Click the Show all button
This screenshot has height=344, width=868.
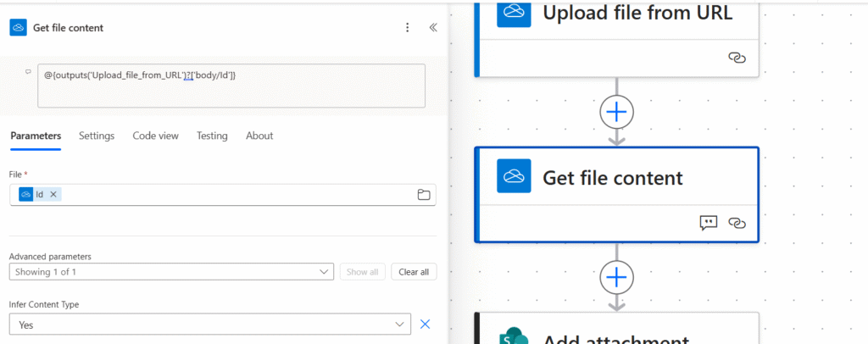click(363, 271)
